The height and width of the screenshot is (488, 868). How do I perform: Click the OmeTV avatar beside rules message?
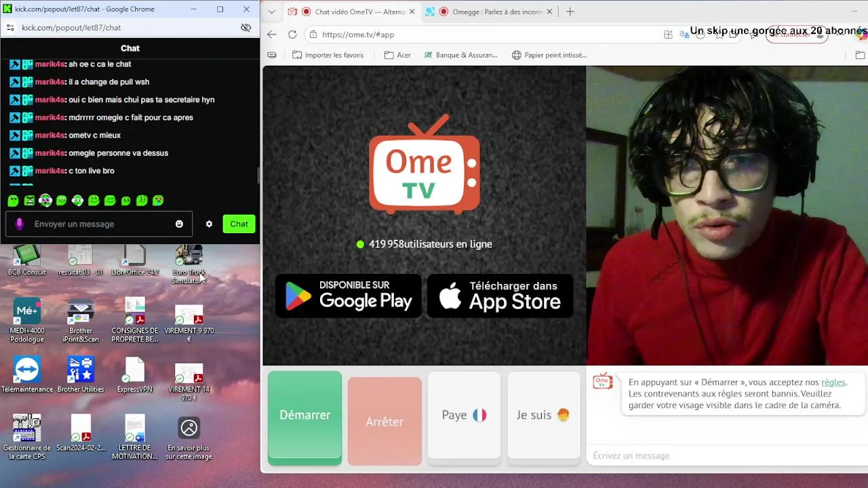click(x=603, y=382)
